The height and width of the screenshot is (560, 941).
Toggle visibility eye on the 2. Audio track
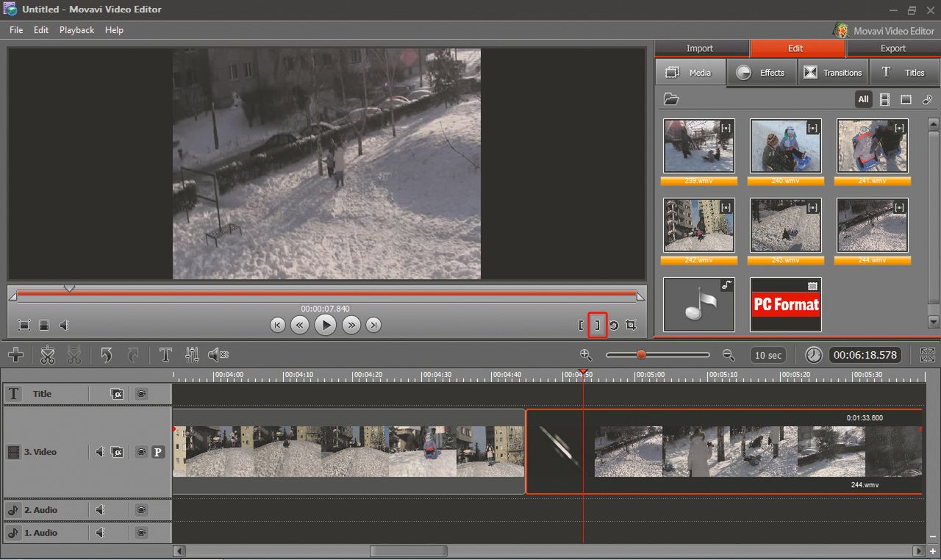tap(141, 510)
